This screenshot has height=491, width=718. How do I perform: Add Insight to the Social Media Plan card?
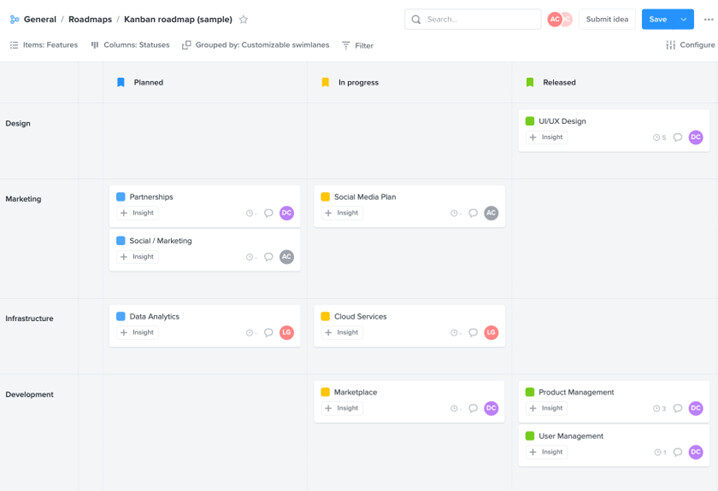point(341,213)
